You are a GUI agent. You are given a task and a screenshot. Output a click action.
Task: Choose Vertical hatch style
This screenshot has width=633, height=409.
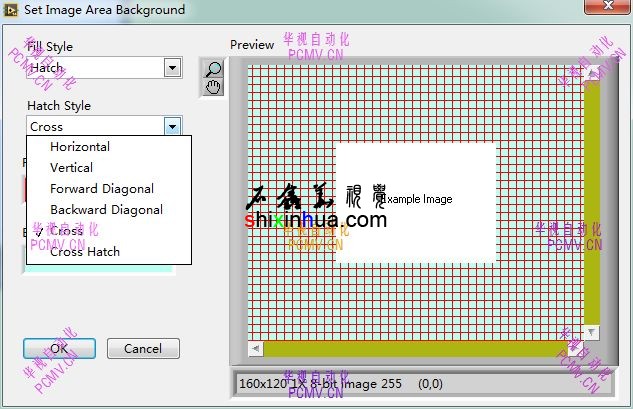71,168
